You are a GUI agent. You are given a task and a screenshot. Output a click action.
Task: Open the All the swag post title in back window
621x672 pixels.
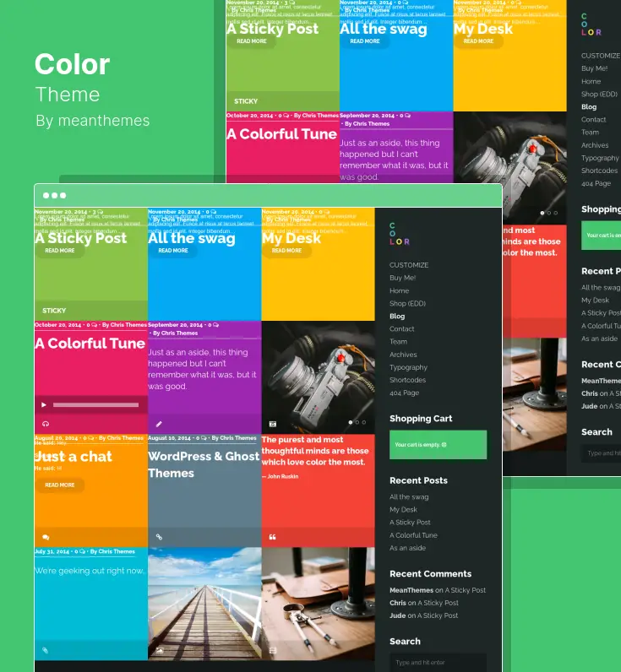coord(384,30)
